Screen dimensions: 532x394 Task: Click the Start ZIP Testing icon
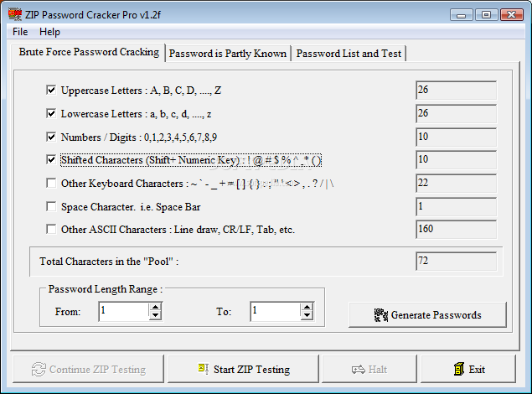pos(203,369)
